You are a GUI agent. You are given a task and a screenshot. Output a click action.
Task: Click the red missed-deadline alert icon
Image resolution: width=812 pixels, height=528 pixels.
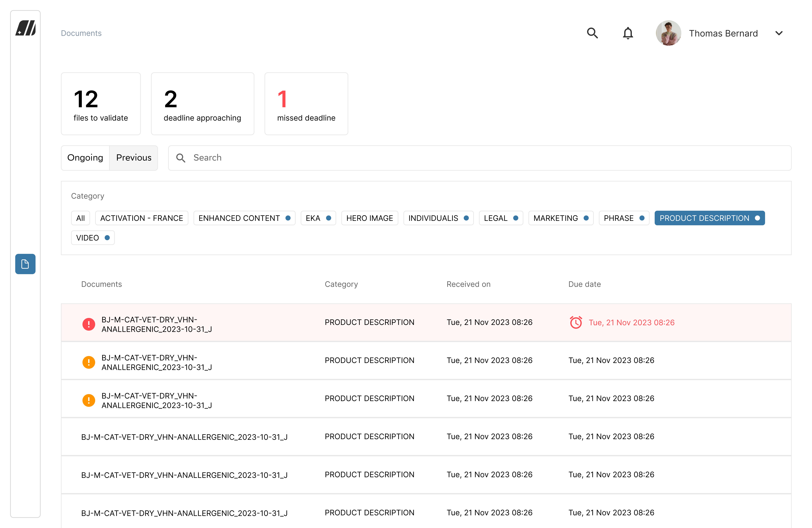pyautogui.click(x=89, y=324)
